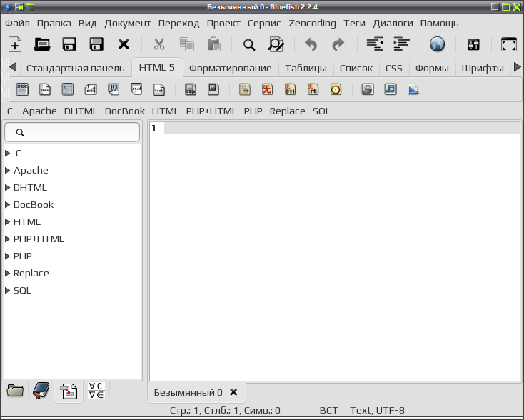Open a file using the folder toolbar icon

(42, 44)
